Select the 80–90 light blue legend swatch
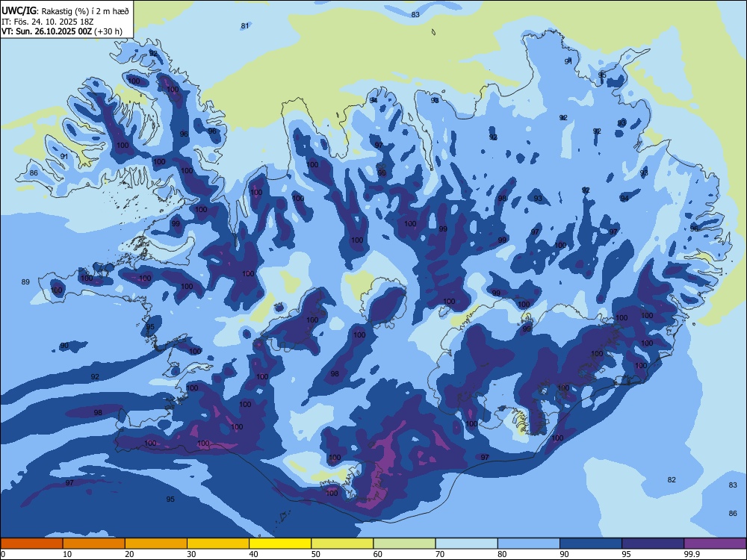This screenshot has height=560, width=747. coord(529,544)
